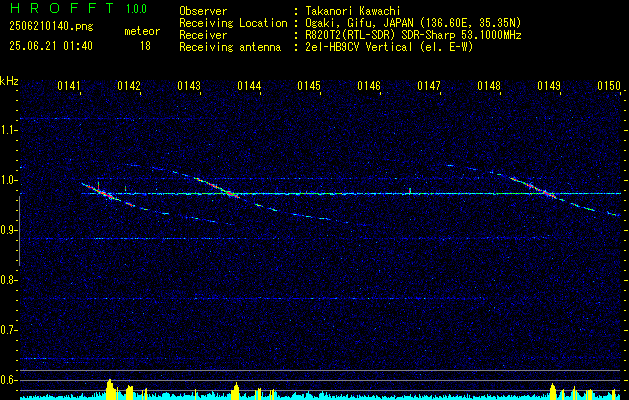Image resolution: width=629 pixels, height=400 pixels.
Task: Click the meteor echo crossing near 0149
Action: coord(546,193)
